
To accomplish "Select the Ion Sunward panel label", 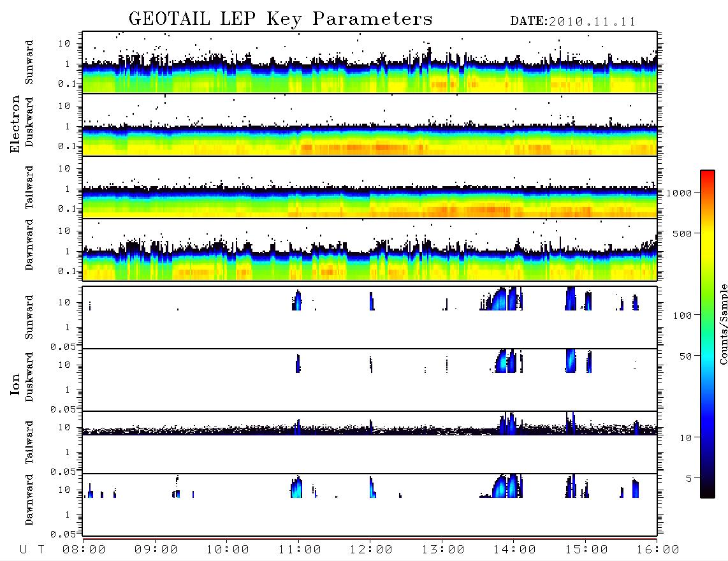I will [29, 317].
